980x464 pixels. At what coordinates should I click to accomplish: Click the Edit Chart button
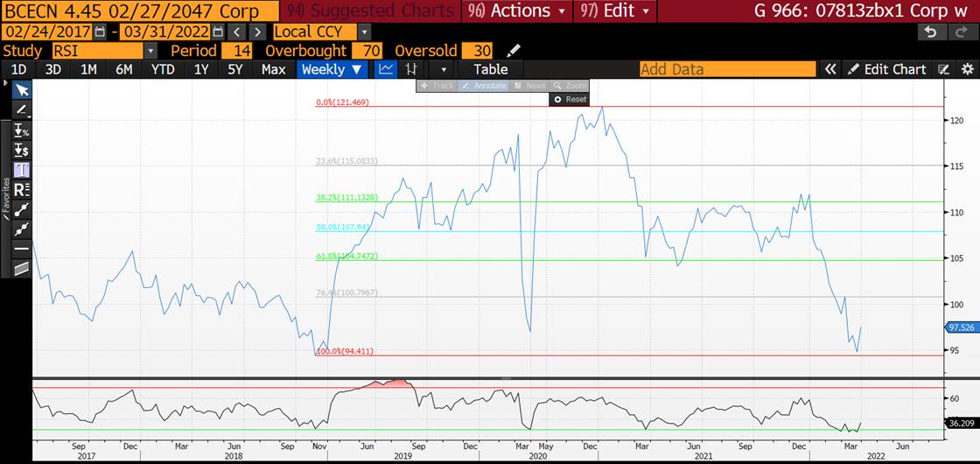tap(885, 69)
